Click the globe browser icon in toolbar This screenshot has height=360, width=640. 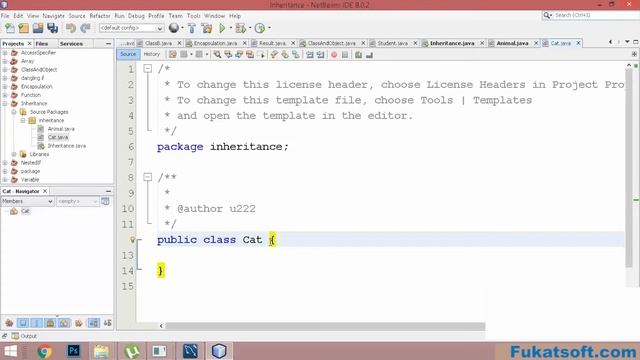[x=174, y=28]
